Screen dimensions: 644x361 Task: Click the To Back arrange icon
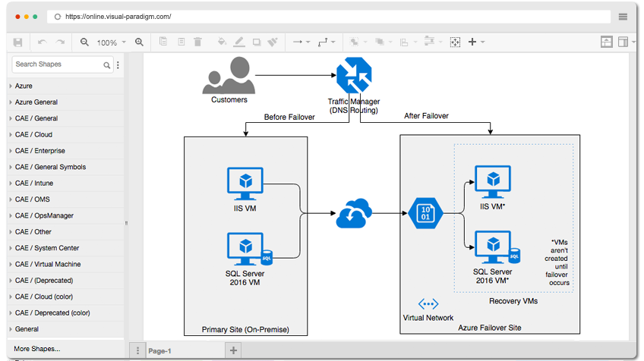[380, 42]
